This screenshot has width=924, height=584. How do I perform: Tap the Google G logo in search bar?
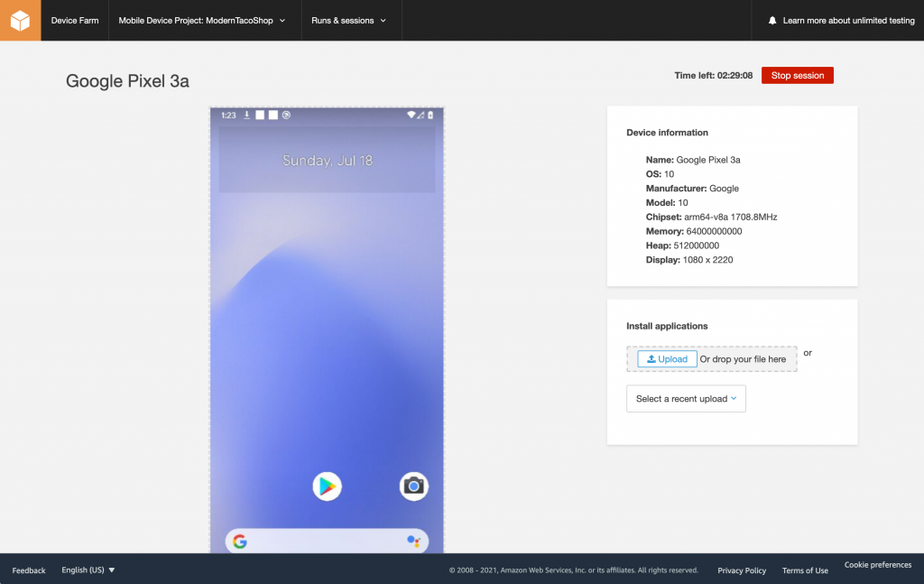[x=240, y=541]
